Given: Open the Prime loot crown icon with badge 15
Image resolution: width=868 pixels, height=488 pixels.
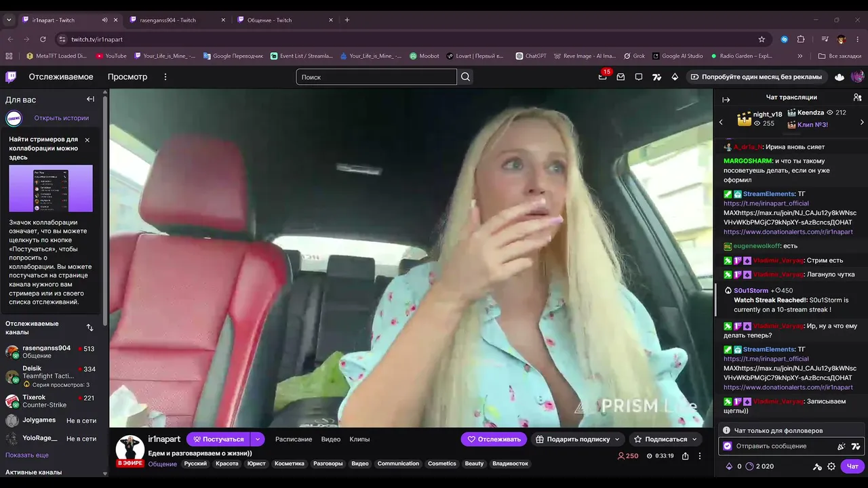Looking at the screenshot, I should 602,77.
